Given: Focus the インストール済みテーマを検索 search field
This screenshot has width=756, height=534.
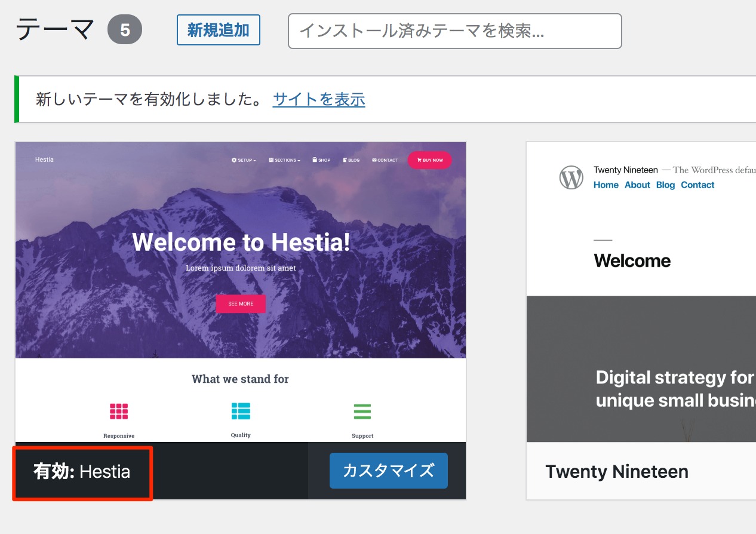Looking at the screenshot, I should pos(454,31).
